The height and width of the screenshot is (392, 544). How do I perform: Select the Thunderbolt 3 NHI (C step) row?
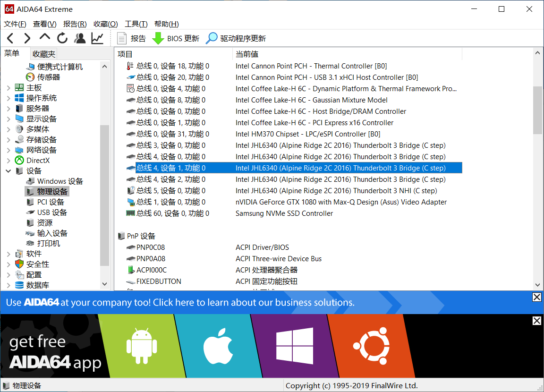click(x=294, y=191)
